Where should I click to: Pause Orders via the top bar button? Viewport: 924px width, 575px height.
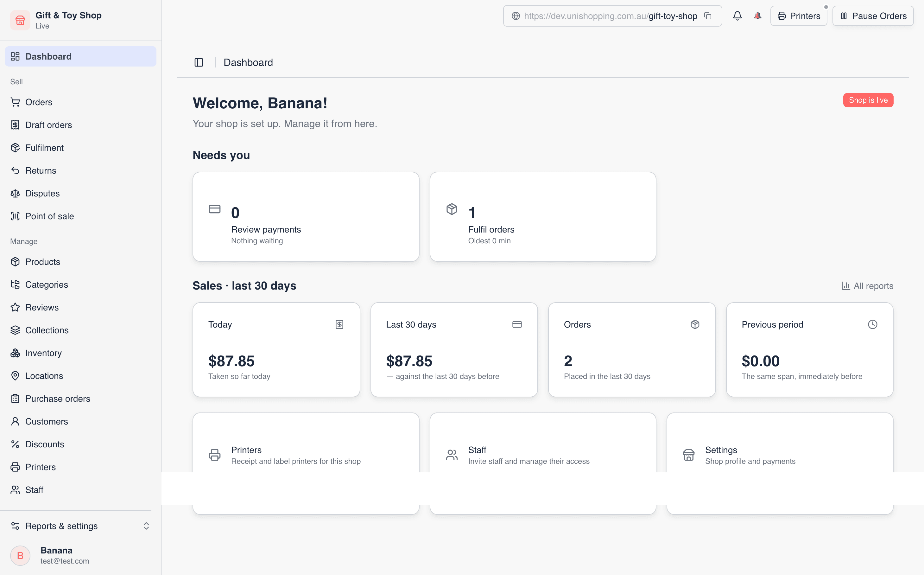point(873,16)
